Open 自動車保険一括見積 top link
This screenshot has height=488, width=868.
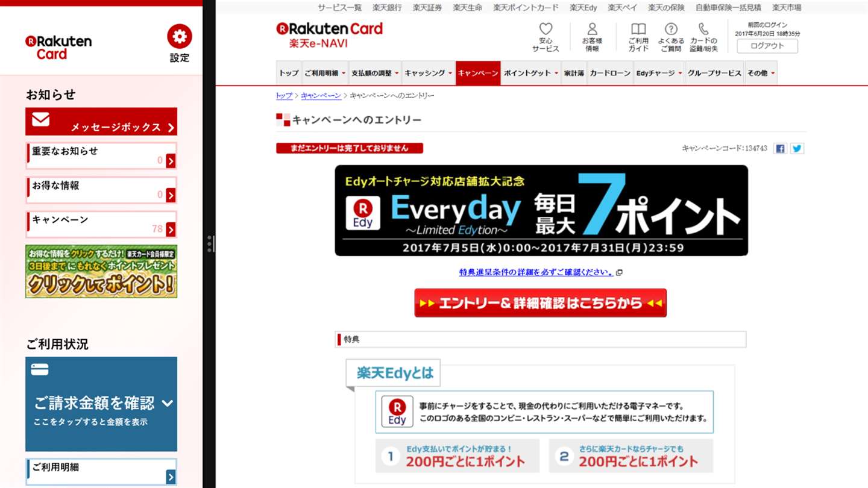728,8
